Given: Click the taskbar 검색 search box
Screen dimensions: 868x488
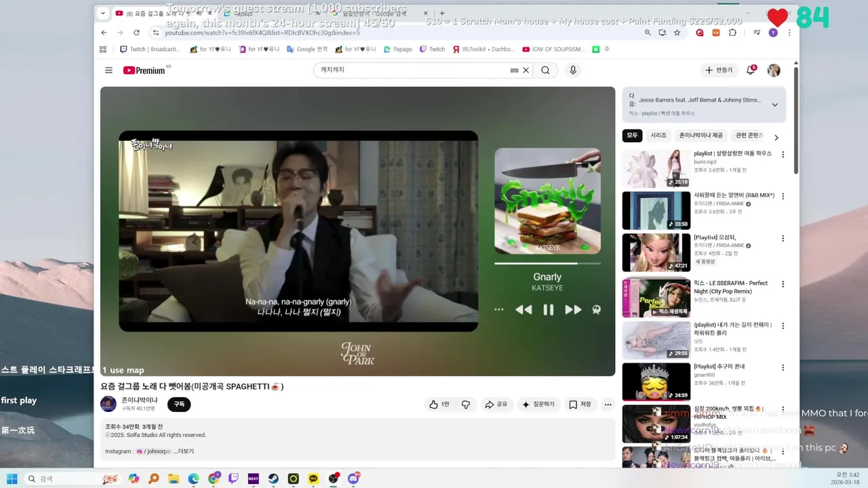Looking at the screenshot, I should [x=73, y=479].
